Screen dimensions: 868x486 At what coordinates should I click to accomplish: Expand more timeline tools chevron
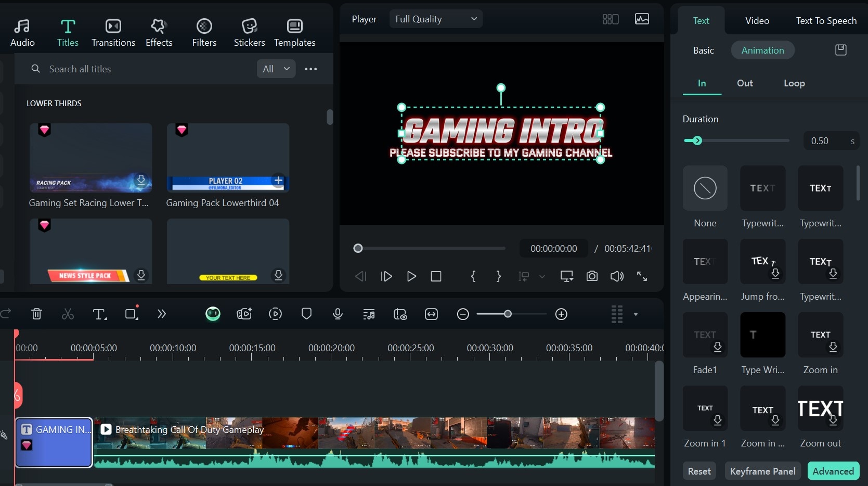pos(162,314)
